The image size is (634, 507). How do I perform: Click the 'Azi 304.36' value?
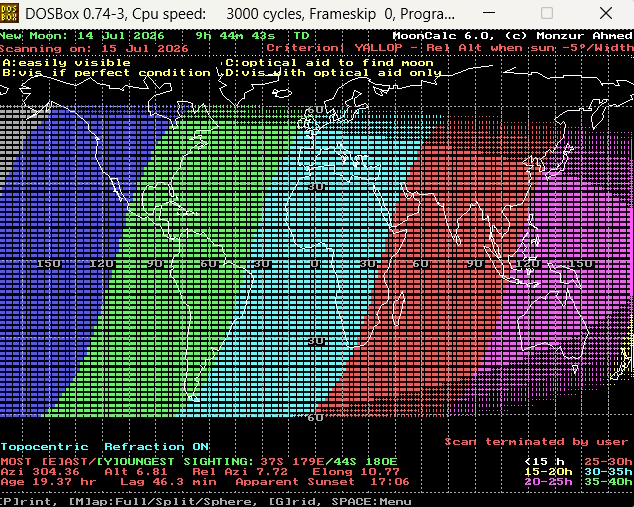point(40,472)
